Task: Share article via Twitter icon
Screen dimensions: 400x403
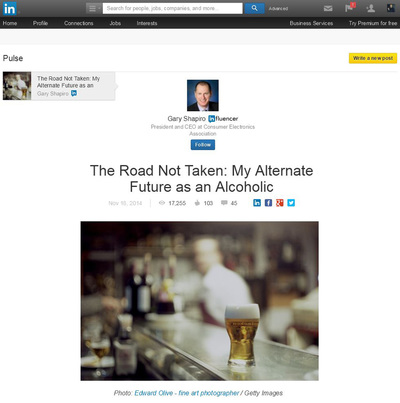Action: 291,203
